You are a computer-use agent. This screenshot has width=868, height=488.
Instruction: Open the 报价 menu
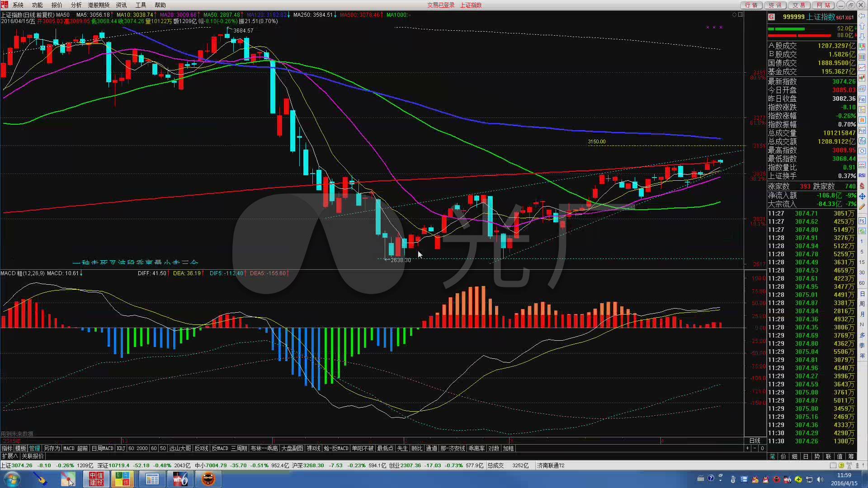click(57, 5)
